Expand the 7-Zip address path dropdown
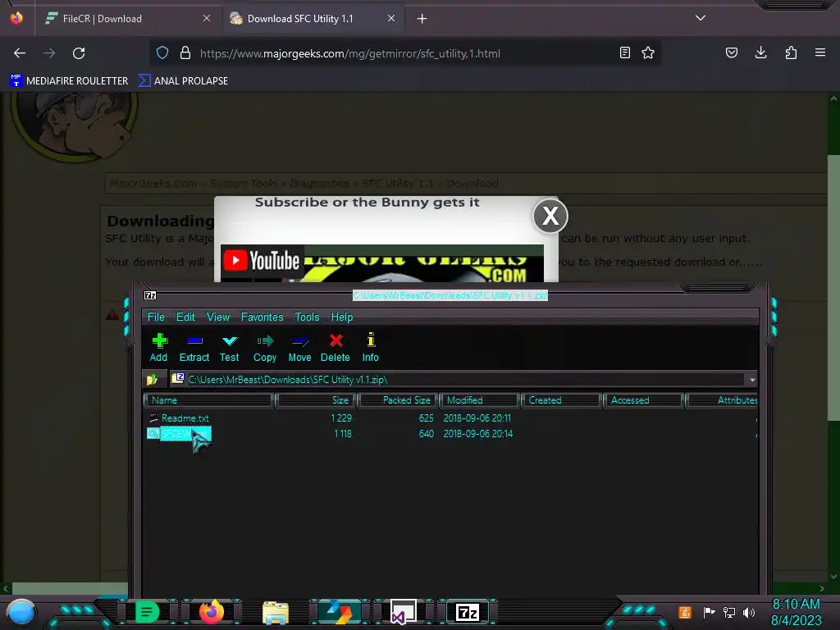The width and height of the screenshot is (840, 630). (x=752, y=380)
